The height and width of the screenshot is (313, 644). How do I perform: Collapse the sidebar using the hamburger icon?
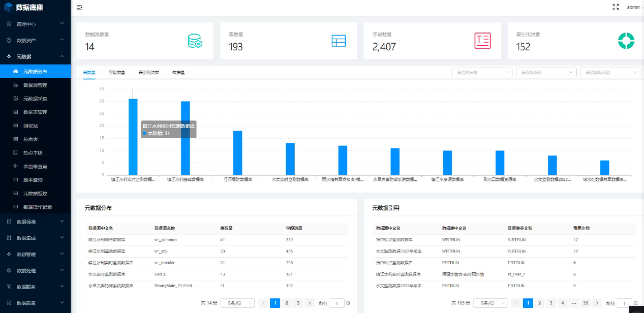click(79, 8)
